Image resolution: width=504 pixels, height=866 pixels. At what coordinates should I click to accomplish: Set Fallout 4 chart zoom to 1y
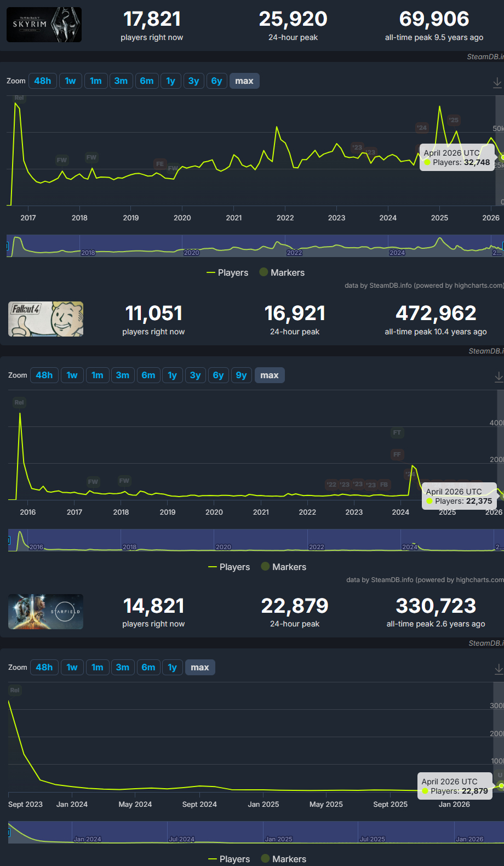pyautogui.click(x=173, y=375)
